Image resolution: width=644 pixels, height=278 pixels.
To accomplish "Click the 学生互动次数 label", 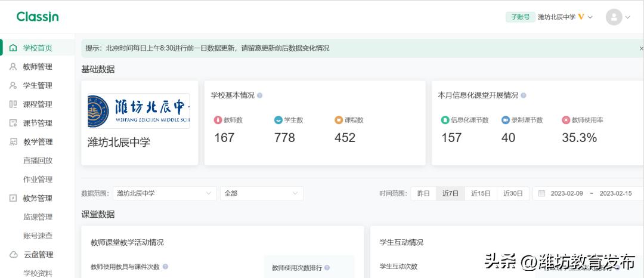I will (x=398, y=267).
